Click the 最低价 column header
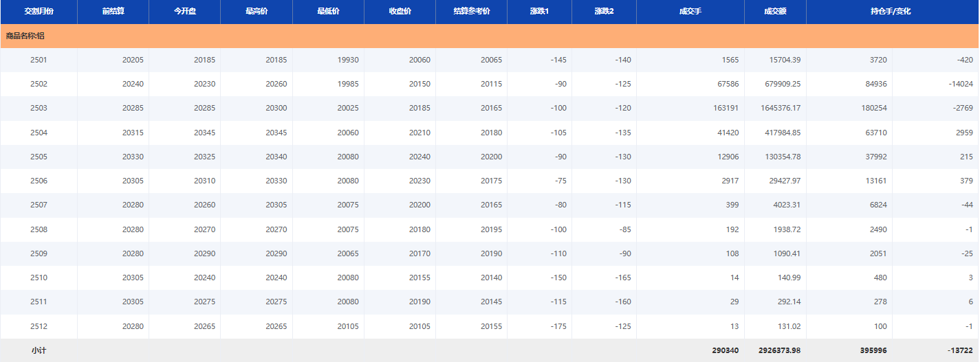Screen dimensions: 980x362 328,12
